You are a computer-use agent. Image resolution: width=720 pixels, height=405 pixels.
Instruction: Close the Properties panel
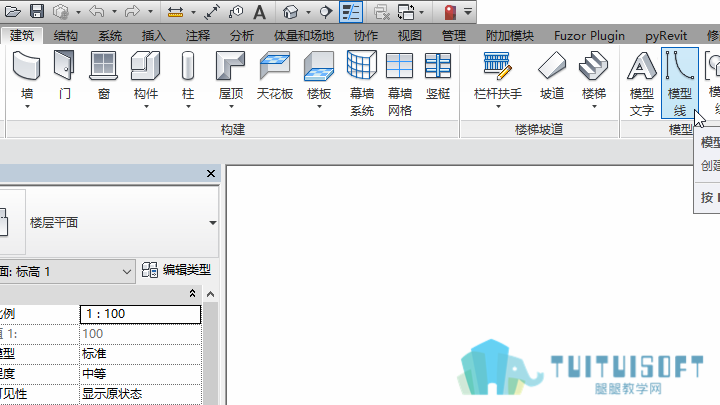pos(211,174)
